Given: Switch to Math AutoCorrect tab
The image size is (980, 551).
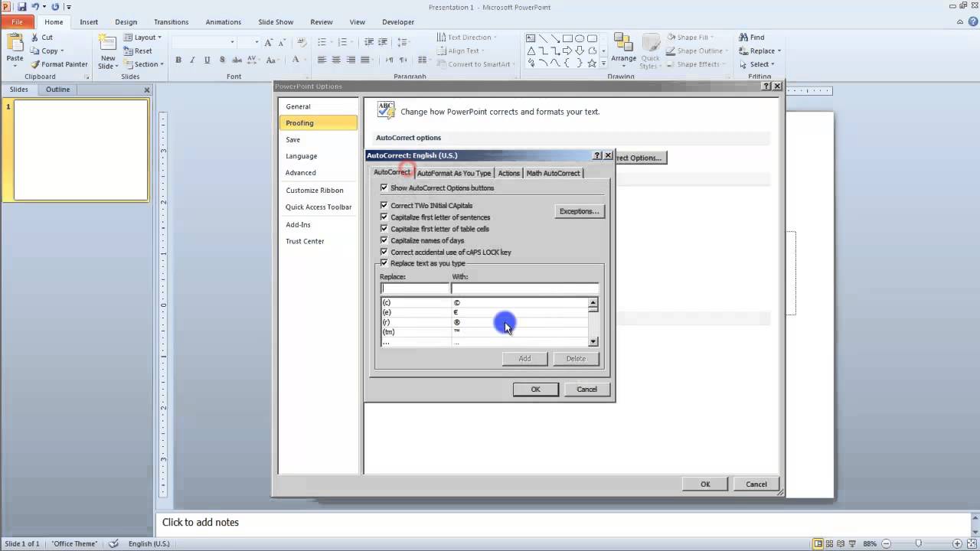Looking at the screenshot, I should pos(554,173).
